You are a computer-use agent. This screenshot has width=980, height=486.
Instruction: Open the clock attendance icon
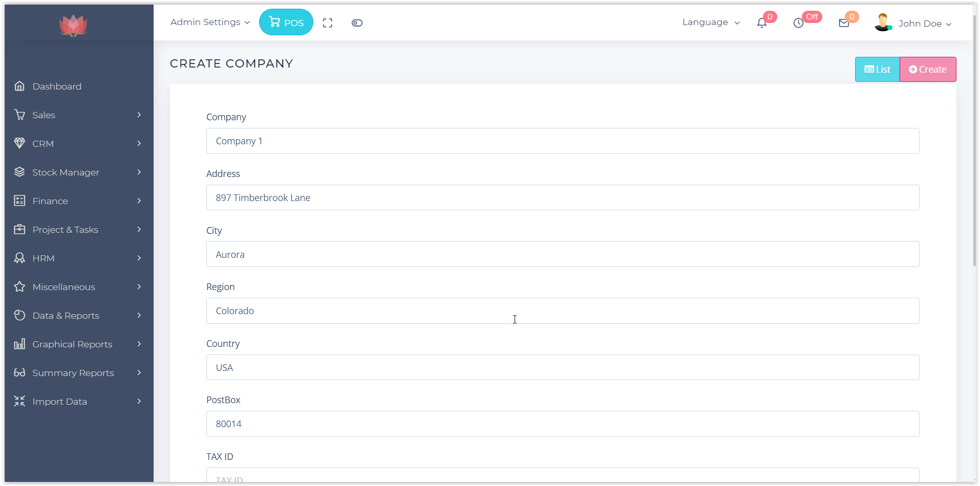(x=798, y=23)
